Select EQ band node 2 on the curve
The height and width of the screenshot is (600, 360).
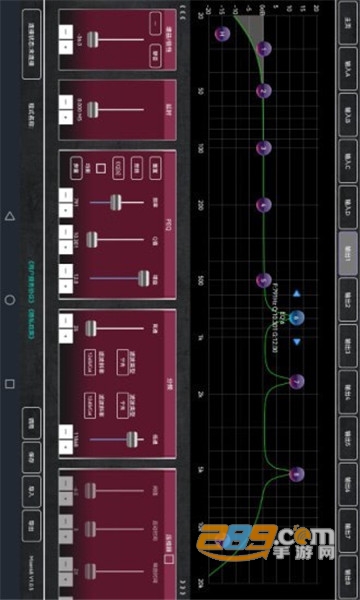point(264,91)
